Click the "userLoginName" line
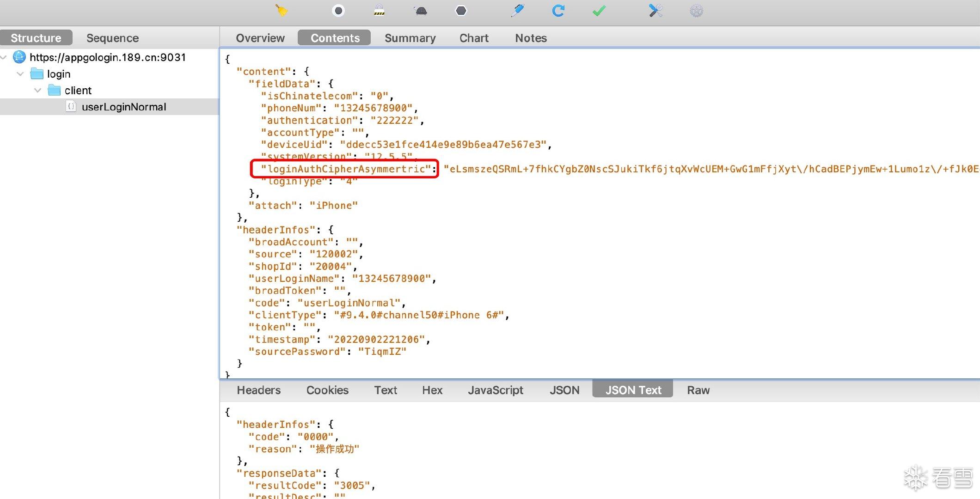The height and width of the screenshot is (499, 980). point(342,279)
